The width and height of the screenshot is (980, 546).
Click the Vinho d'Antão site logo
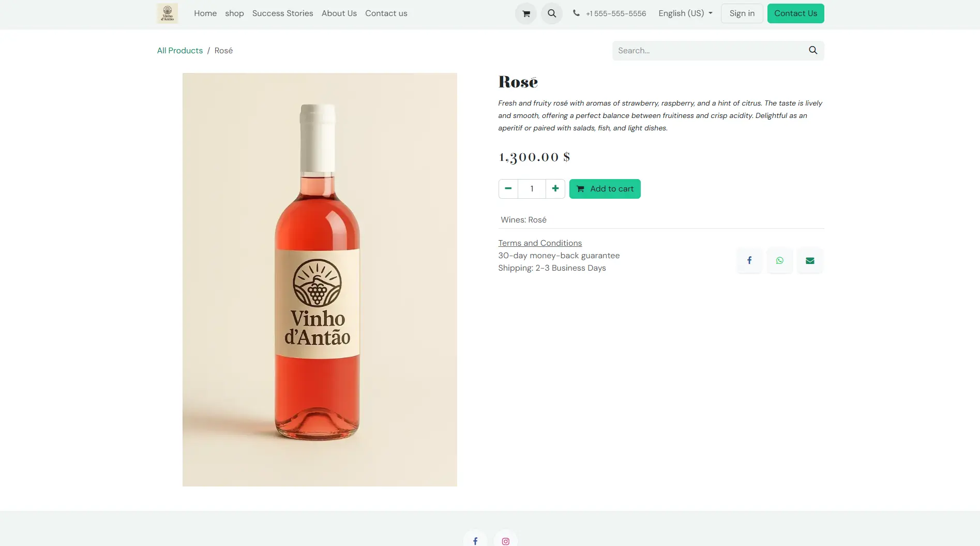coord(168,13)
